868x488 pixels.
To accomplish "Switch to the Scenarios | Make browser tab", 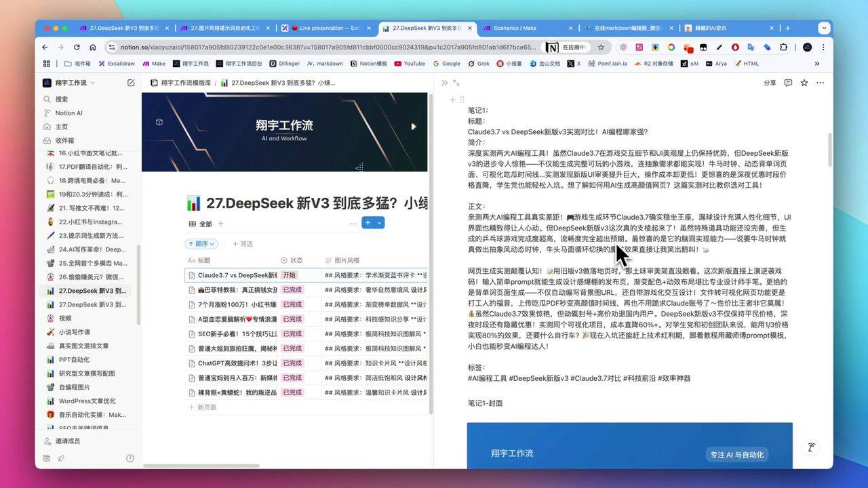I will click(519, 28).
